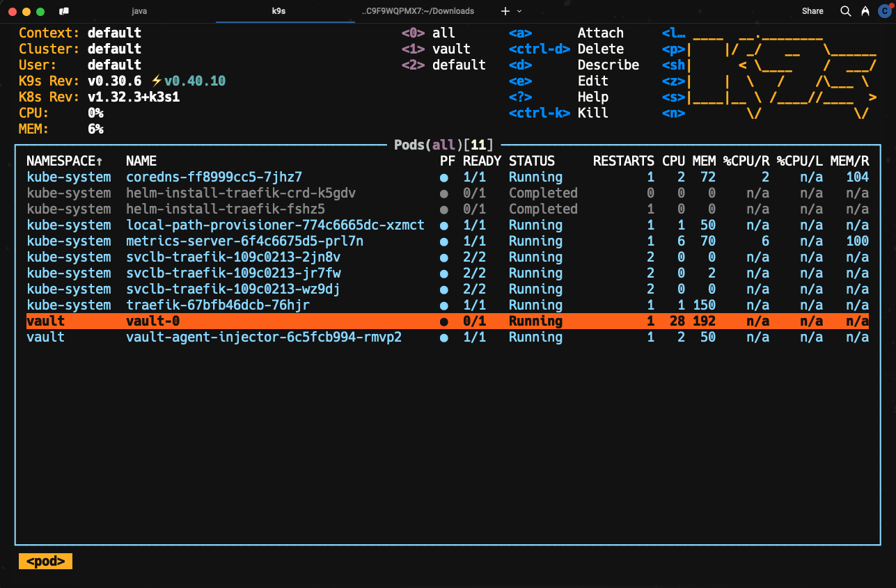The image size is (896, 588).
Task: Expand the new tab options chevron
Action: 519,11
